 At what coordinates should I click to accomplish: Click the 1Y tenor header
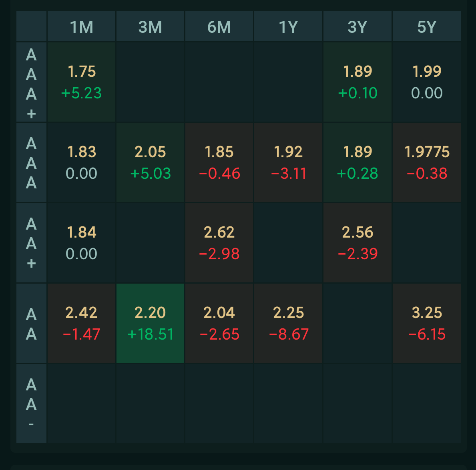click(x=288, y=26)
